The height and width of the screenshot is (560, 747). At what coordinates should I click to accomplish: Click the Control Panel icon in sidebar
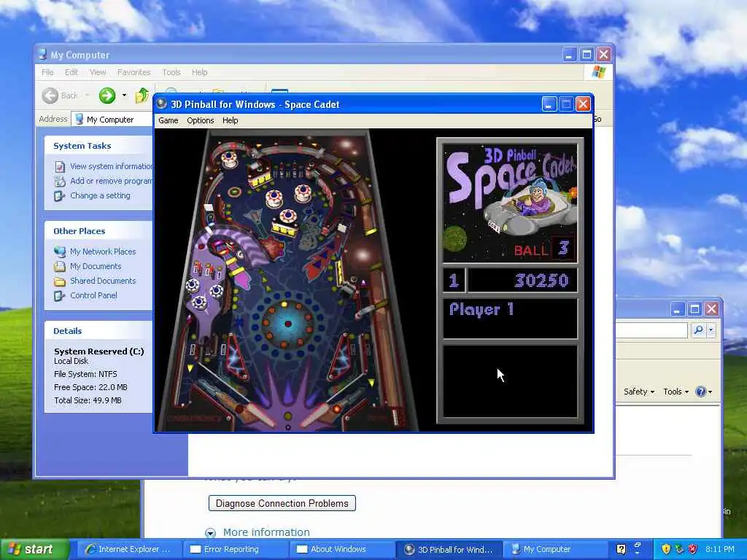point(60,296)
